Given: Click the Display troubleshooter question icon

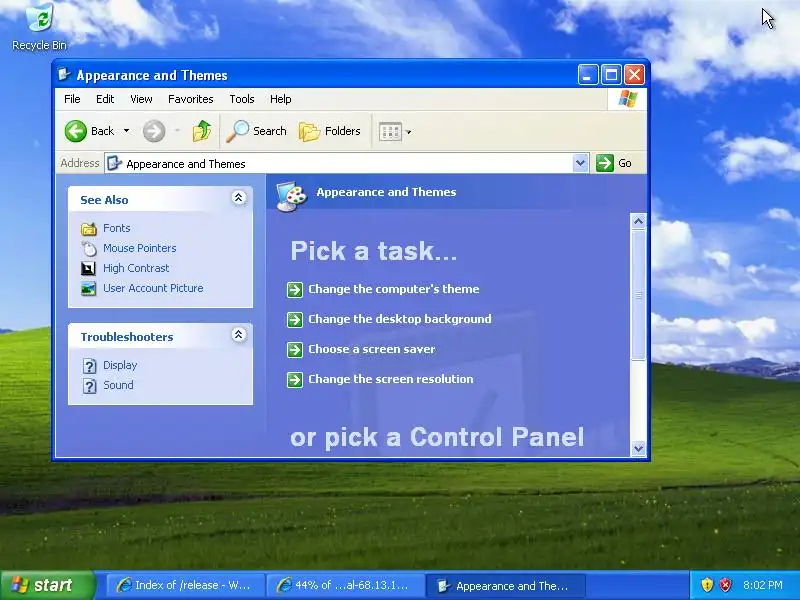Looking at the screenshot, I should click(89, 366).
